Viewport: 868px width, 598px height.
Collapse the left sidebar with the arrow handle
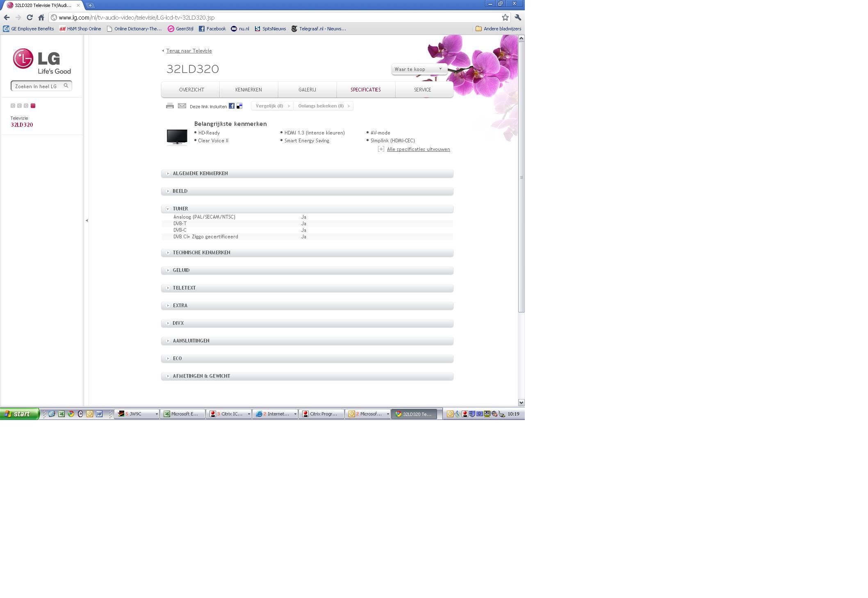click(x=87, y=221)
